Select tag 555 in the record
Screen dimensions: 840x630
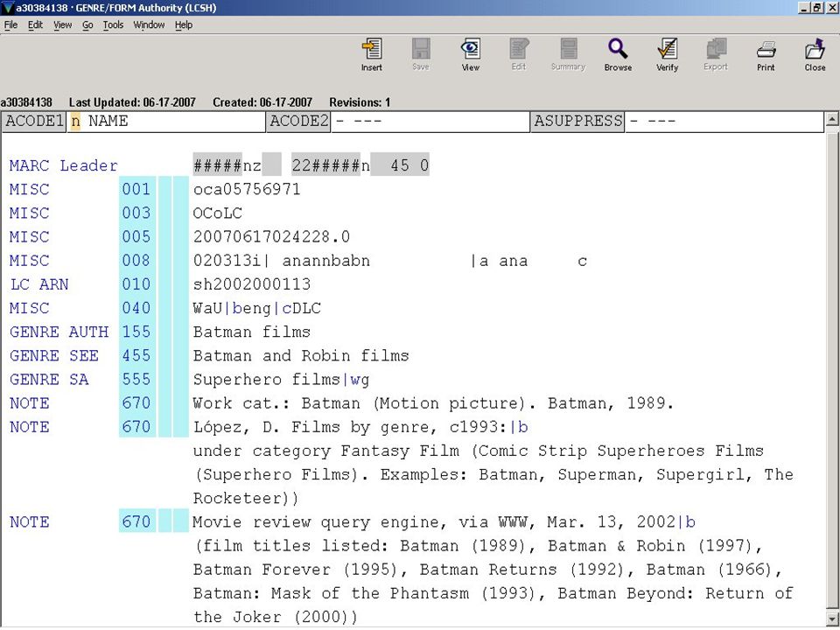136,379
